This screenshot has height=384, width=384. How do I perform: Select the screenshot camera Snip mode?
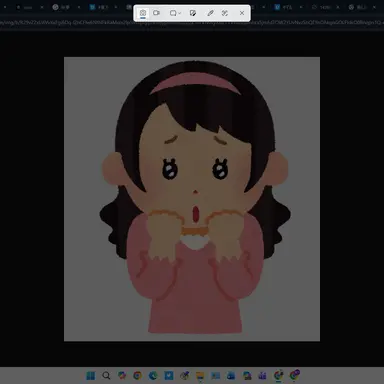143,13
